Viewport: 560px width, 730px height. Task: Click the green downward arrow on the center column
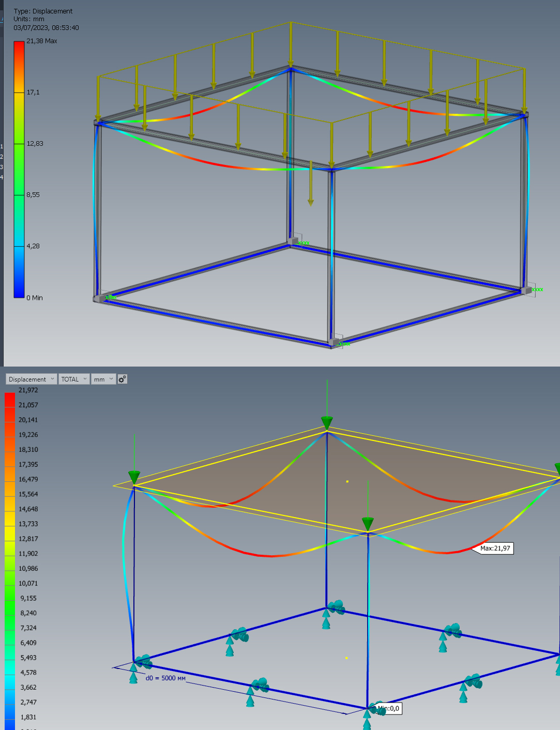[x=367, y=522]
